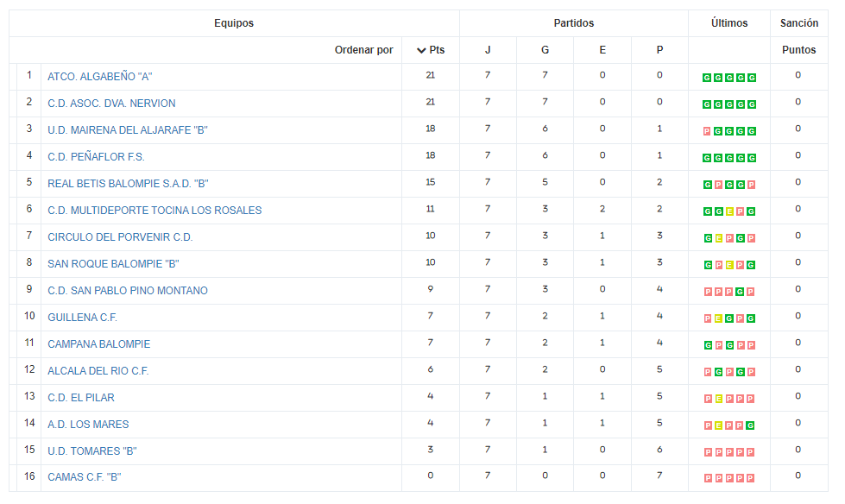Click yellow E badge in C.D. El Pilar row
This screenshot has width=845, height=504.
[x=718, y=399]
